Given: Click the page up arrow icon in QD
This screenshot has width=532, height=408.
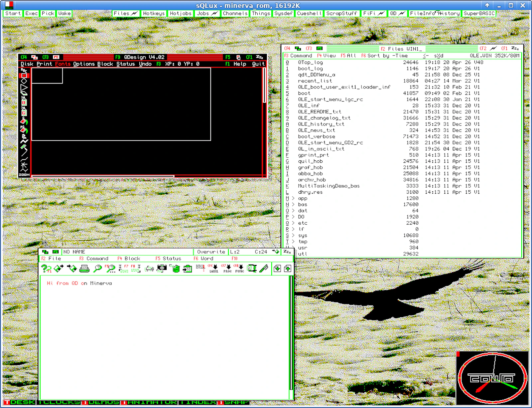Looking at the screenshot, I should 288,269.
